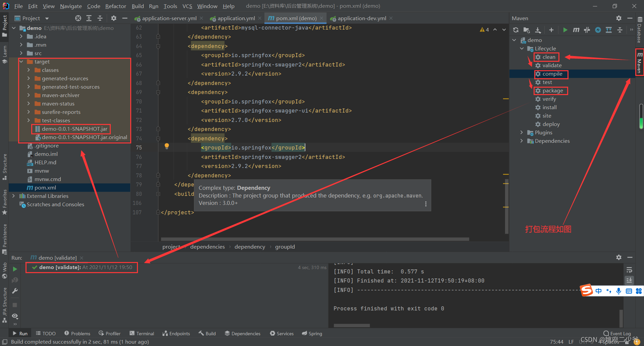Add Maven project with the plus icon
This screenshot has width=644, height=346.
pyautogui.click(x=551, y=30)
